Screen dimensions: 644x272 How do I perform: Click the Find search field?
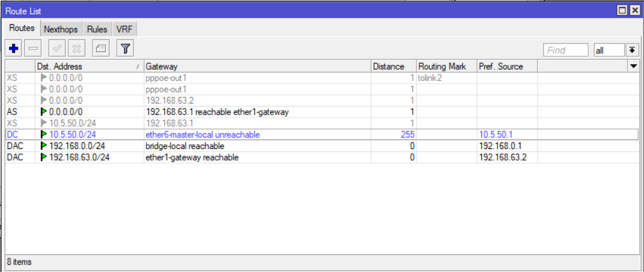(565, 50)
